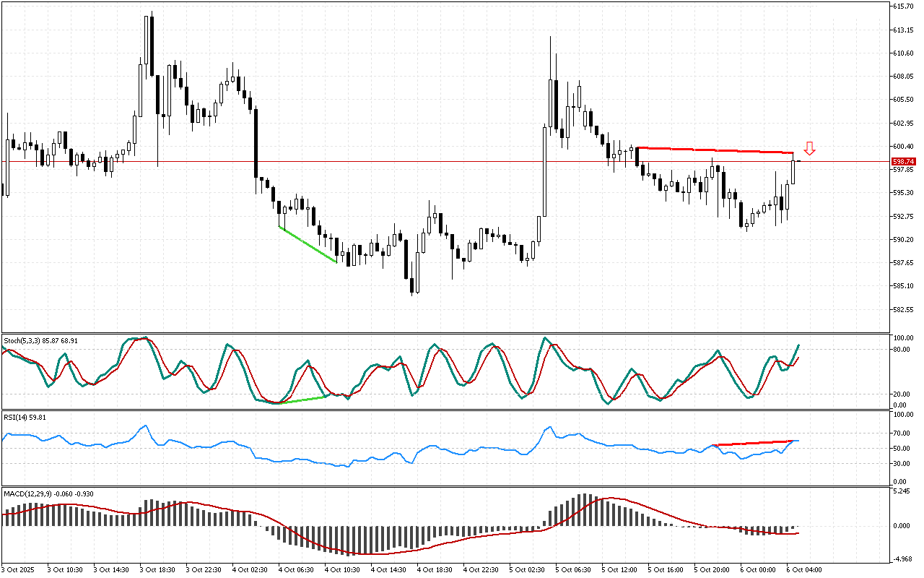Click the red down arrow sell signal
924x578 pixels.
810,149
